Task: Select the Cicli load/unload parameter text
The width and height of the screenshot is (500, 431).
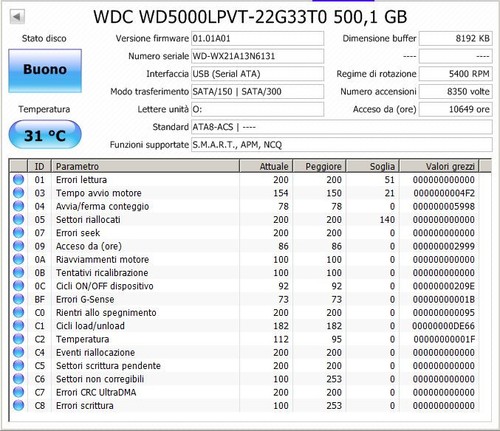Action: pyautogui.click(x=90, y=326)
